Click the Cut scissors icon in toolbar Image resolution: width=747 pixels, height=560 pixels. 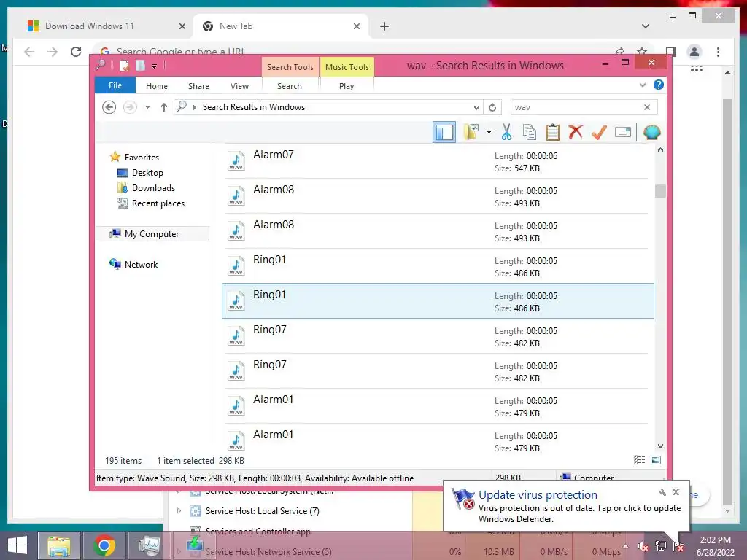[x=506, y=133]
